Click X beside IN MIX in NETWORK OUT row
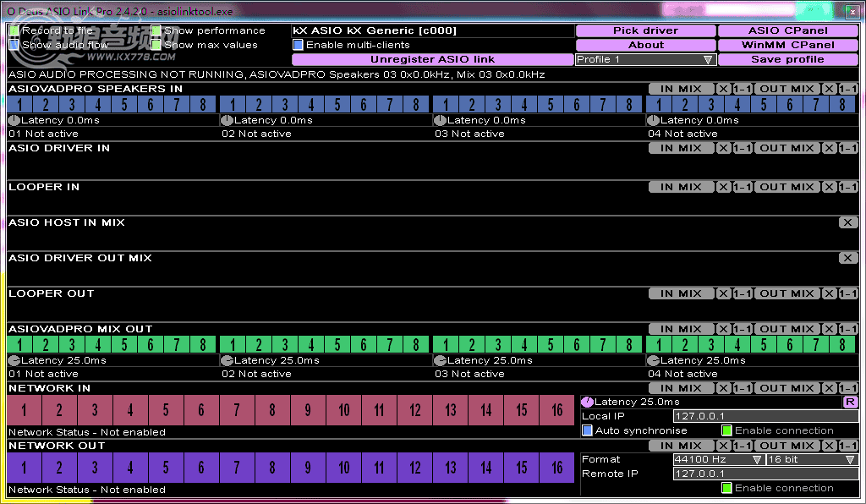866x504 pixels. coord(723,446)
